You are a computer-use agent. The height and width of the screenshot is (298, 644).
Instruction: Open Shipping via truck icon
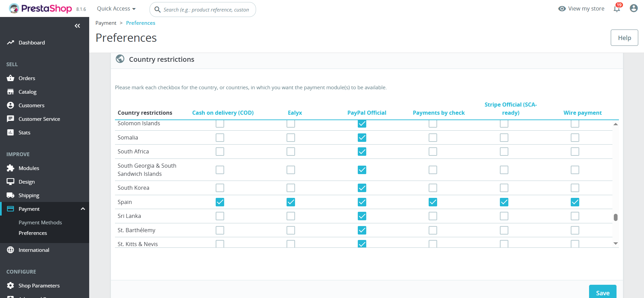[11, 195]
